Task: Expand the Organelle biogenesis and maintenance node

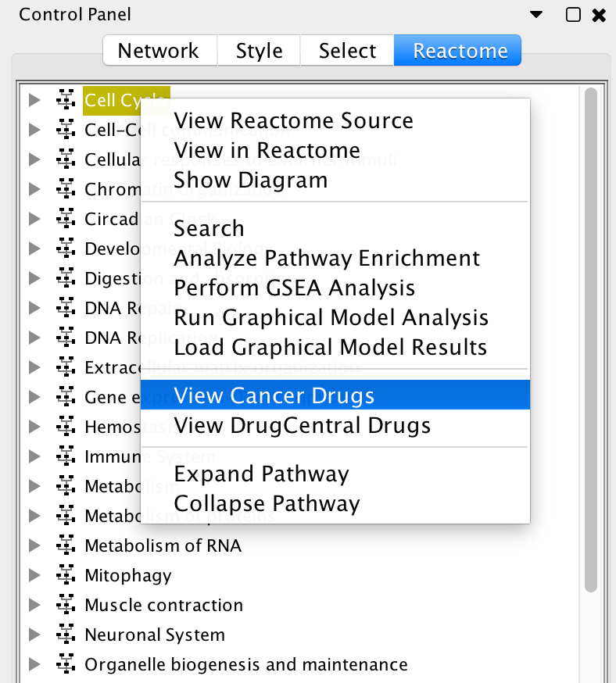Action: tap(34, 664)
